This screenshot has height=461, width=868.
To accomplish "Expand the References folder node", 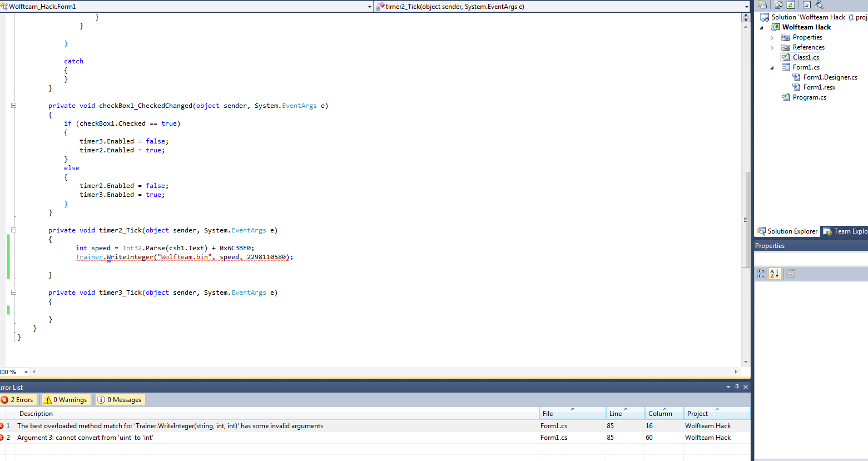I will [772, 48].
